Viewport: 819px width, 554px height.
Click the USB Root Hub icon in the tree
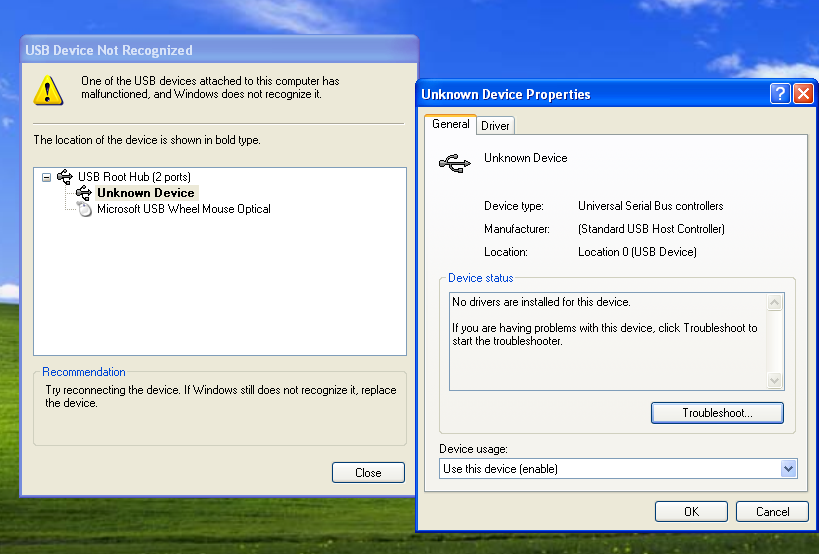tap(65, 177)
